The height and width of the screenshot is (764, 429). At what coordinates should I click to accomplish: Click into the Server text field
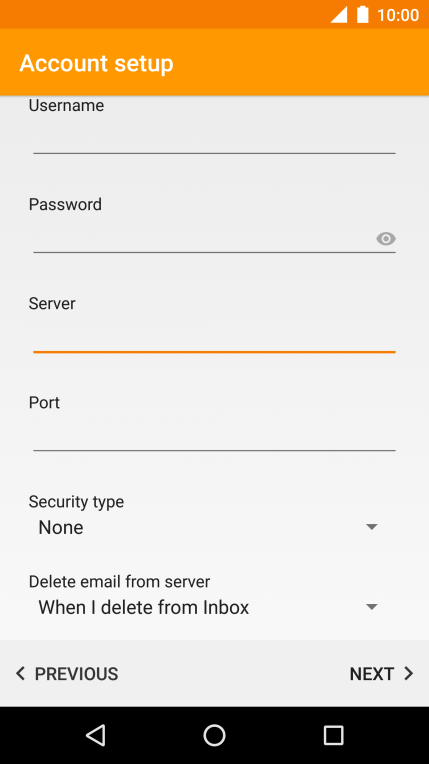pyautogui.click(x=214, y=337)
